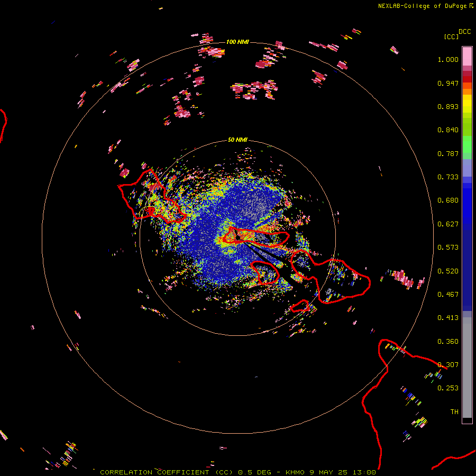This screenshot has width=476, height=476.
Task: Click the 0.840 legend value
Action: point(448,130)
